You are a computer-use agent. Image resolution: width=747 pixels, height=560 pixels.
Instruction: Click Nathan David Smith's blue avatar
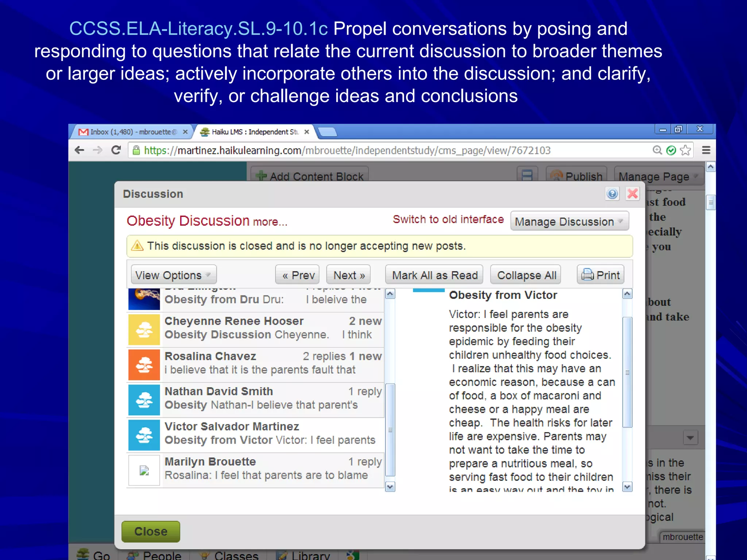pos(144,400)
